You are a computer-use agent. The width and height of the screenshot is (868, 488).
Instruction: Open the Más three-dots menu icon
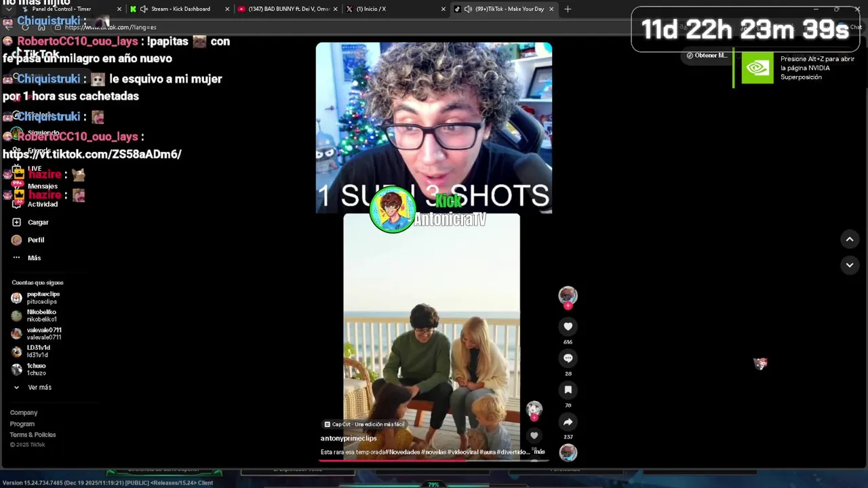16,258
